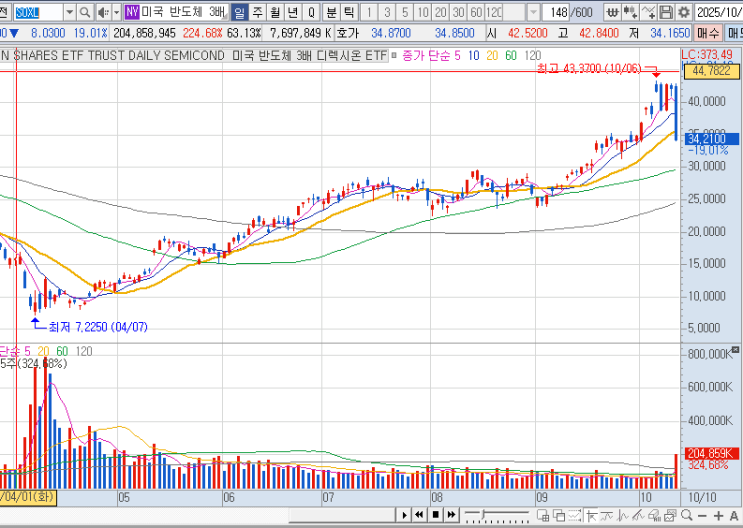This screenshot has width=743, height=528.
Task: Click the eraser icon in bottom toolbar
Action: pos(654,515)
